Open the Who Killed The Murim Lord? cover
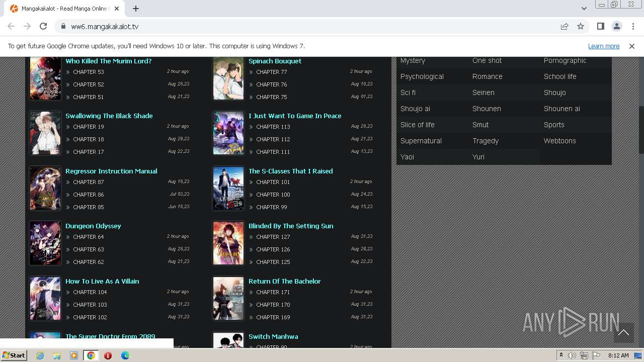Viewport: 644px width, 362px height. (x=45, y=78)
